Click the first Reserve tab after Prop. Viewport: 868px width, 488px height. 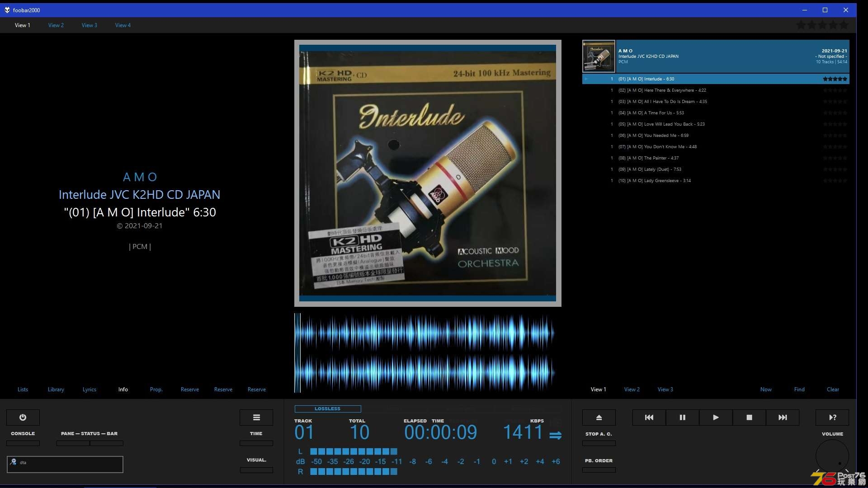pyautogui.click(x=190, y=389)
